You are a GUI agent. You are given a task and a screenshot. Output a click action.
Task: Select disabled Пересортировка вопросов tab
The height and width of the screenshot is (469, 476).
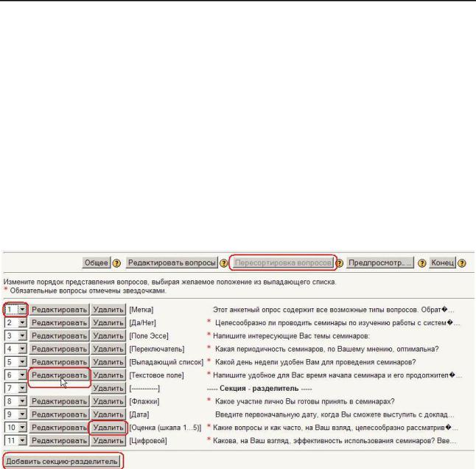click(x=283, y=263)
